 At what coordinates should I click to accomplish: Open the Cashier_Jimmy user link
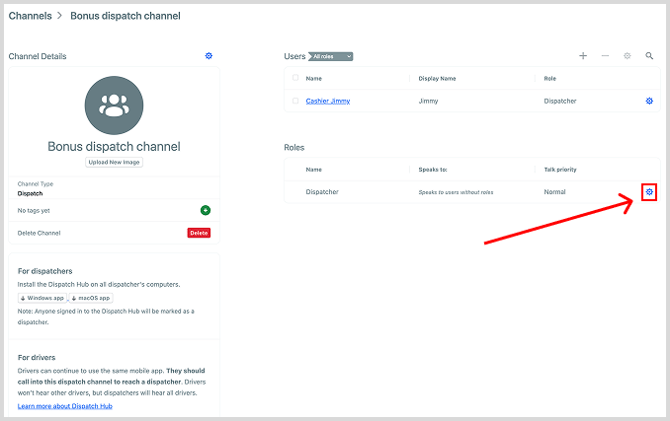(x=328, y=101)
